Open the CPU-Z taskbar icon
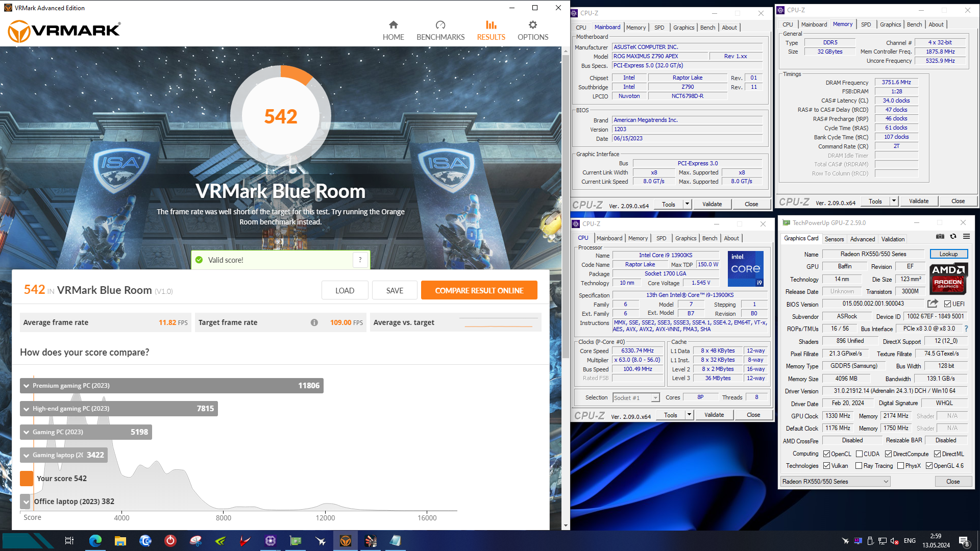 [271, 541]
